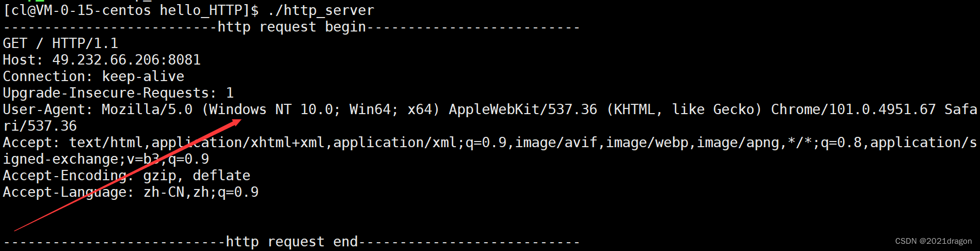980x251 pixels.
Task: Click the CSDN @2021dragon watermark
Action: pyautogui.click(x=933, y=241)
